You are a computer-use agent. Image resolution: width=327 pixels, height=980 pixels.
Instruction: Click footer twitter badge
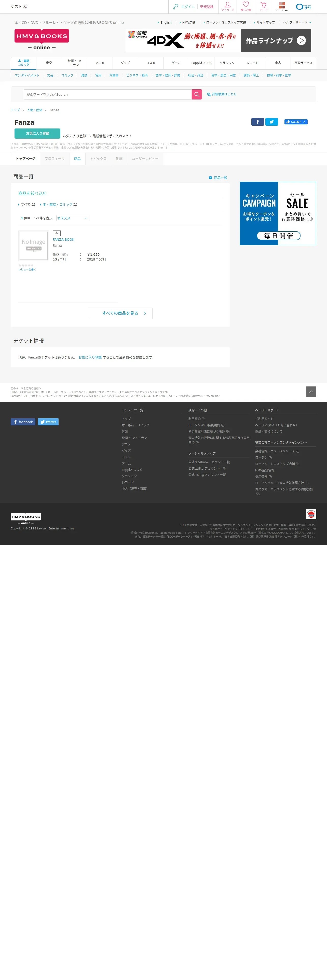click(48, 422)
